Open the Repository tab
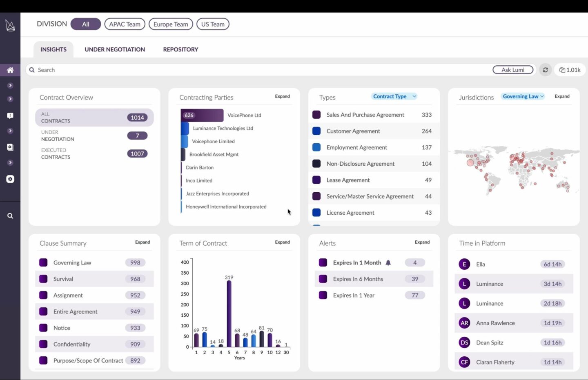588x380 pixels. tap(180, 49)
